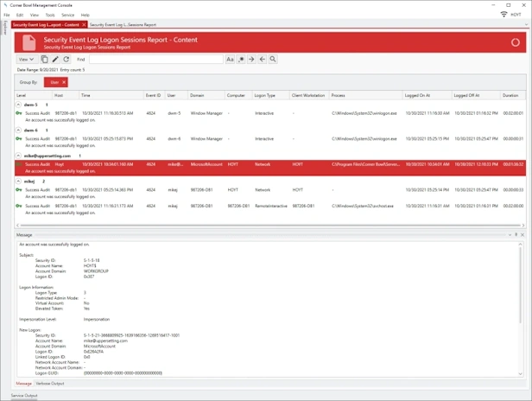
Task: Toggle the Aa match case option
Action: pos(230,60)
